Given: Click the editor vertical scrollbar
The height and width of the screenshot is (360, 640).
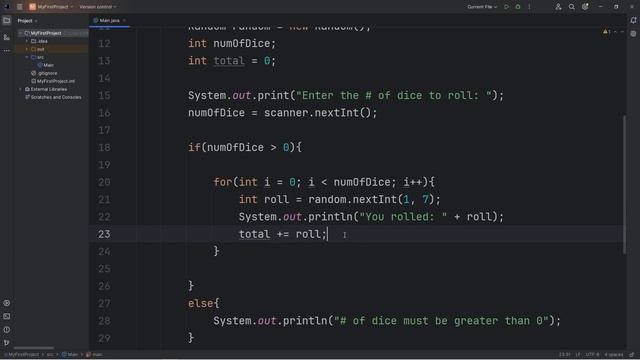Looking at the screenshot, I should 624,184.
